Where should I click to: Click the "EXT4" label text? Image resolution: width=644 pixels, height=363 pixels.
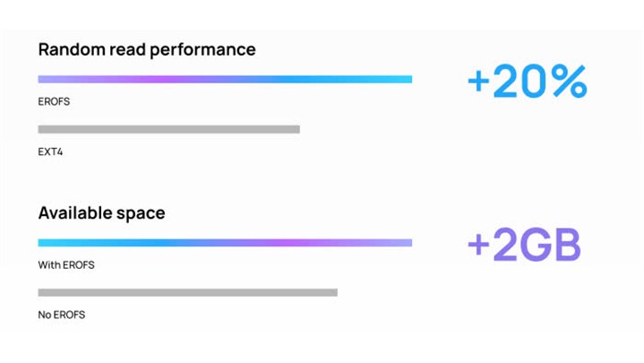[50, 152]
